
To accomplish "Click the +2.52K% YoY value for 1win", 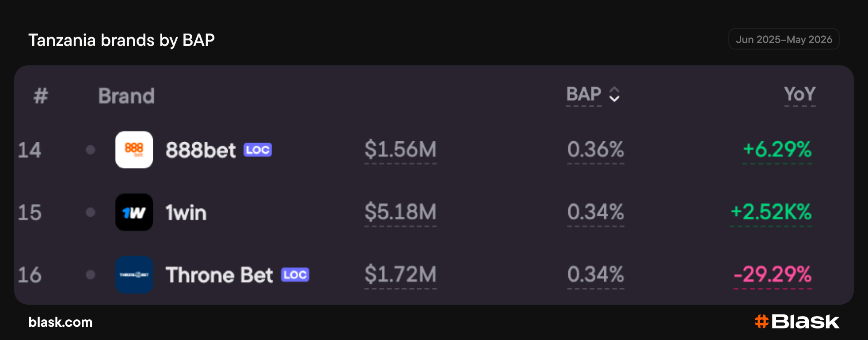I will pyautogui.click(x=771, y=212).
